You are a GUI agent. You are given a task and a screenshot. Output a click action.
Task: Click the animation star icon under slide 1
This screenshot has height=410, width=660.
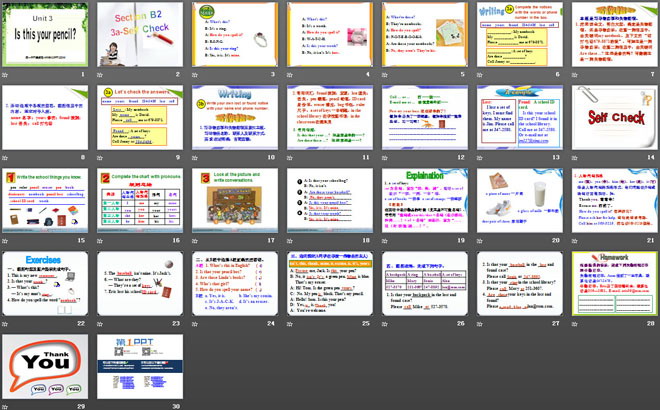click(x=5, y=75)
